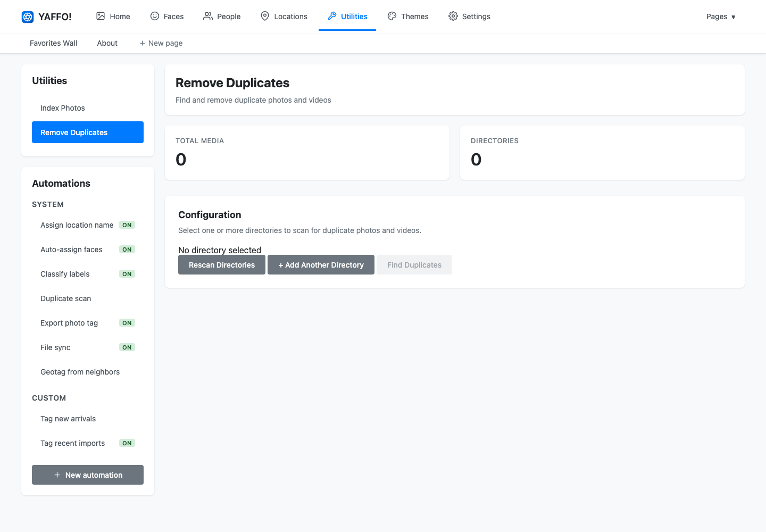Toggle the Auto-assign faces ON badge
The width and height of the screenshot is (766, 532).
127,250
